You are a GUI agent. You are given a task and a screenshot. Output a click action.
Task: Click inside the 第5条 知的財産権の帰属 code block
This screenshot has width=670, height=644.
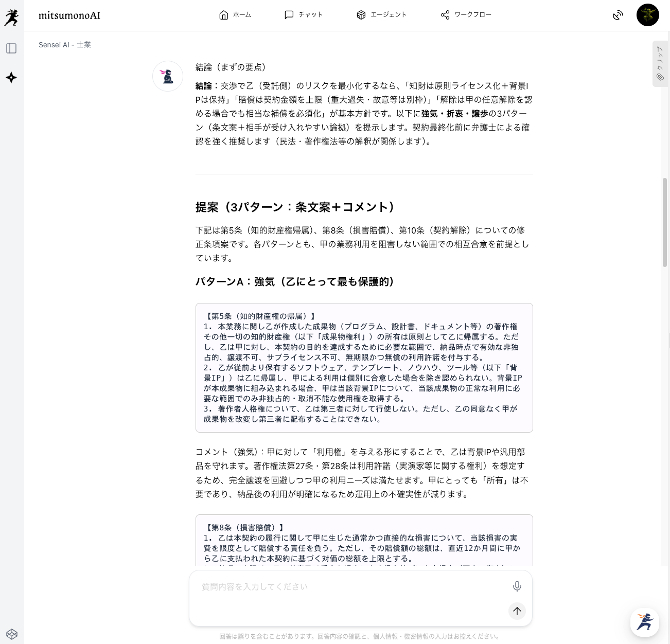click(364, 368)
